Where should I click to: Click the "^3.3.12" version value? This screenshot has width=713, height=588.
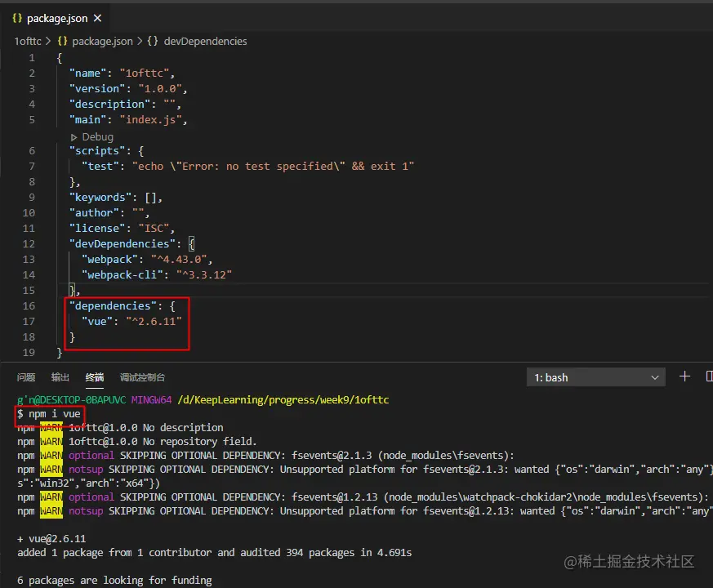click(204, 274)
